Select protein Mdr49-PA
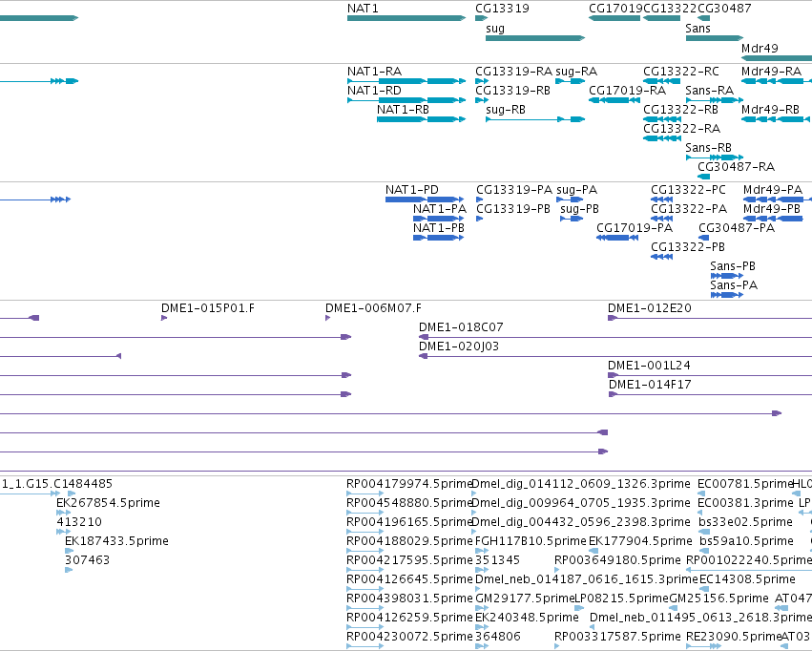Viewport: 812px width, 651px height. (777, 199)
